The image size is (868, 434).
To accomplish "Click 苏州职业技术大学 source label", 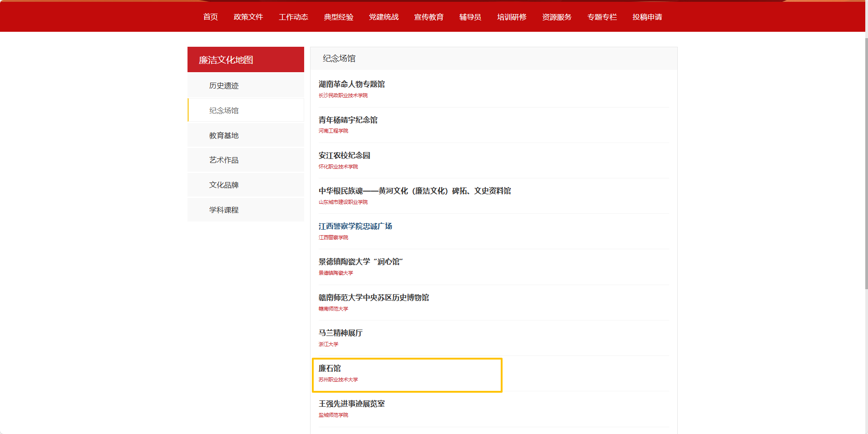I will [338, 380].
